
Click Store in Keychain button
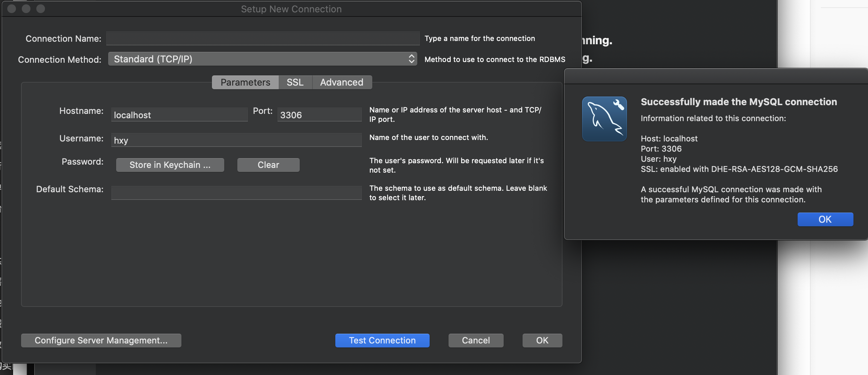coord(170,165)
